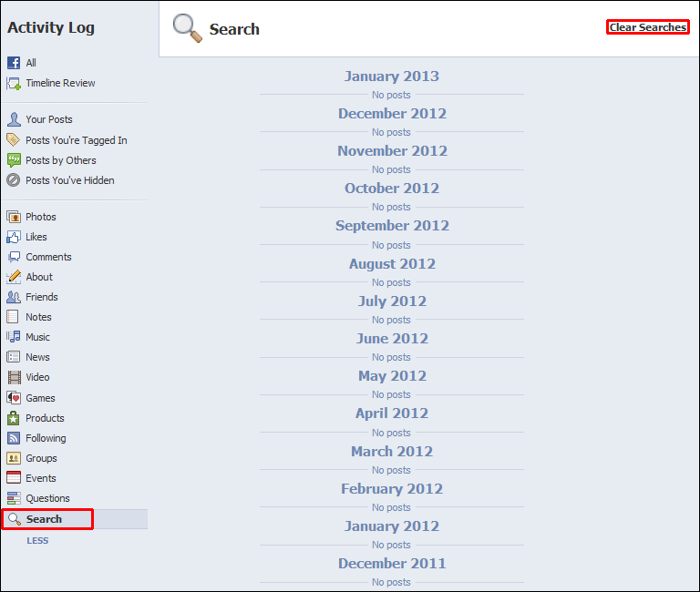Screen dimensions: 700x592
Task: Click the August 2012 heading
Action: [x=392, y=264]
